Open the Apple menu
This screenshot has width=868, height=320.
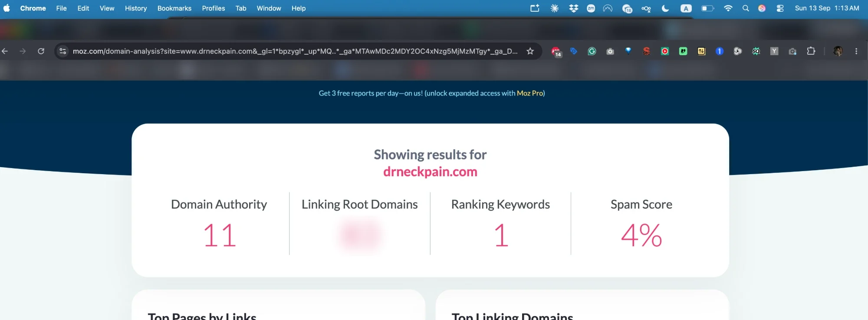(7, 8)
